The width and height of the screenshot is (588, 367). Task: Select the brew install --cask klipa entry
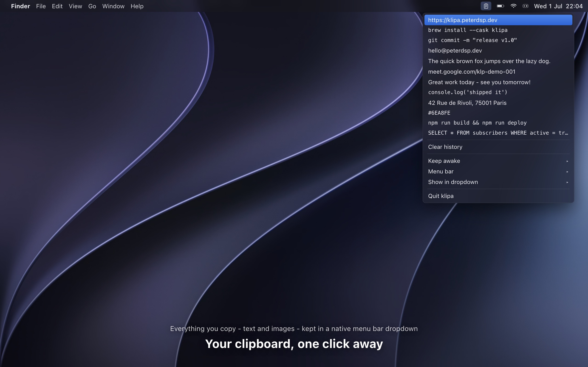498,30
